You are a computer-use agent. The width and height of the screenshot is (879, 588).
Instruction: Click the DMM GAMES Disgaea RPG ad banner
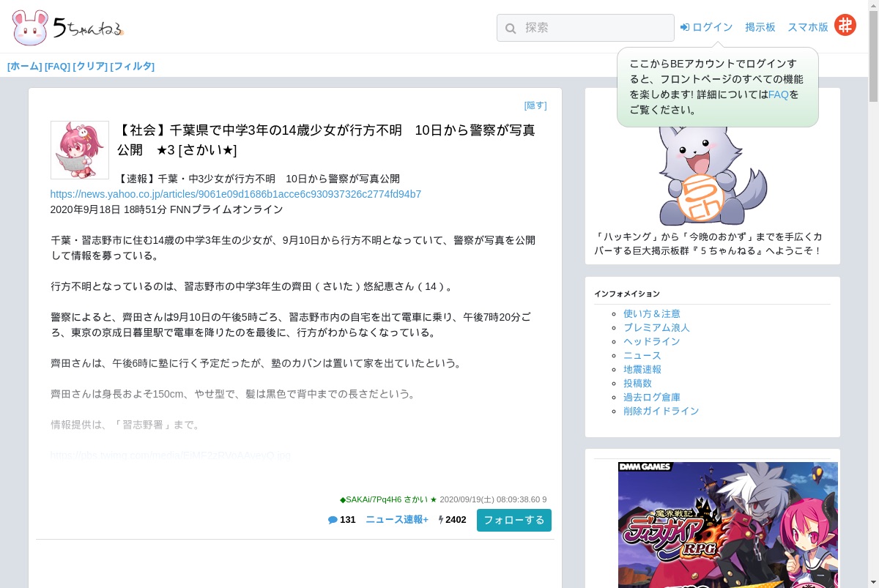pyautogui.click(x=728, y=524)
